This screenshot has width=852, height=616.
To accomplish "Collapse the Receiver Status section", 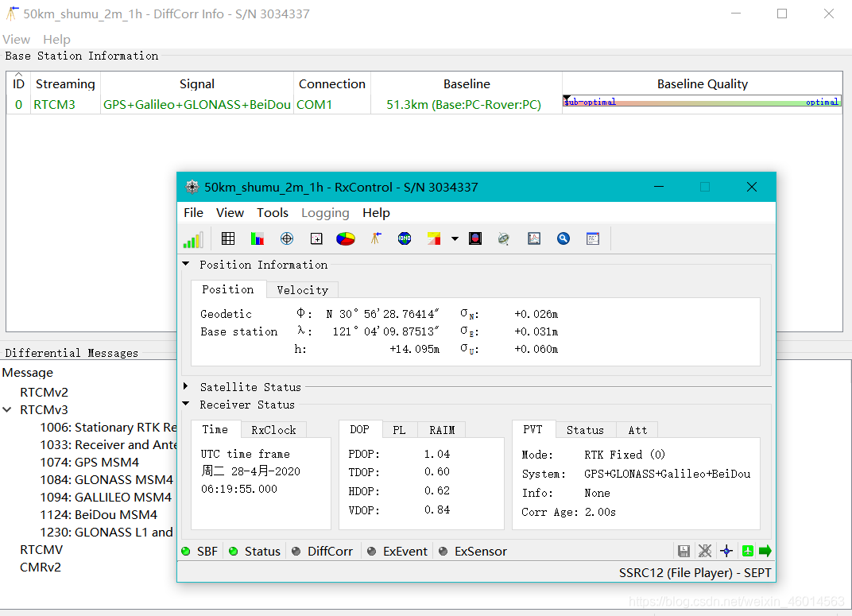I will coord(186,404).
